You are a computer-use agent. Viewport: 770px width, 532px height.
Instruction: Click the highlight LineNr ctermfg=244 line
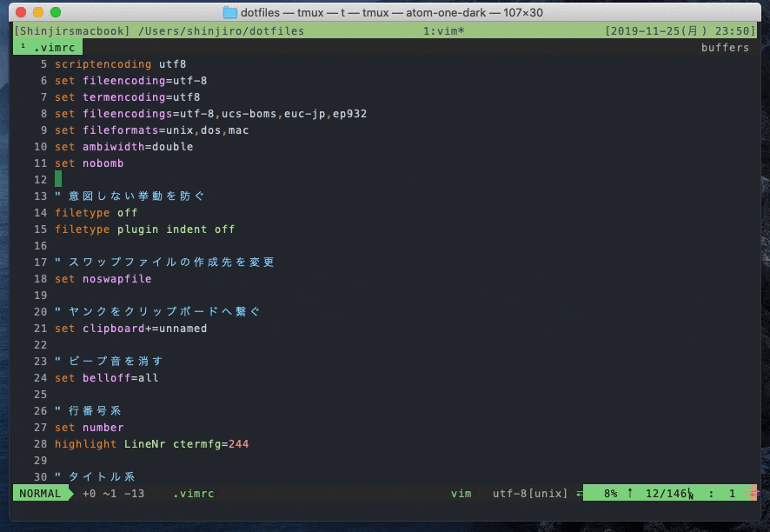click(x=152, y=444)
